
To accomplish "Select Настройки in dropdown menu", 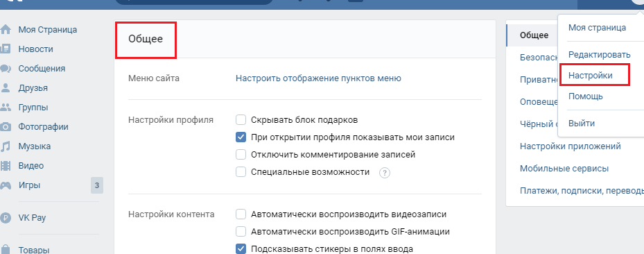I will [x=590, y=75].
